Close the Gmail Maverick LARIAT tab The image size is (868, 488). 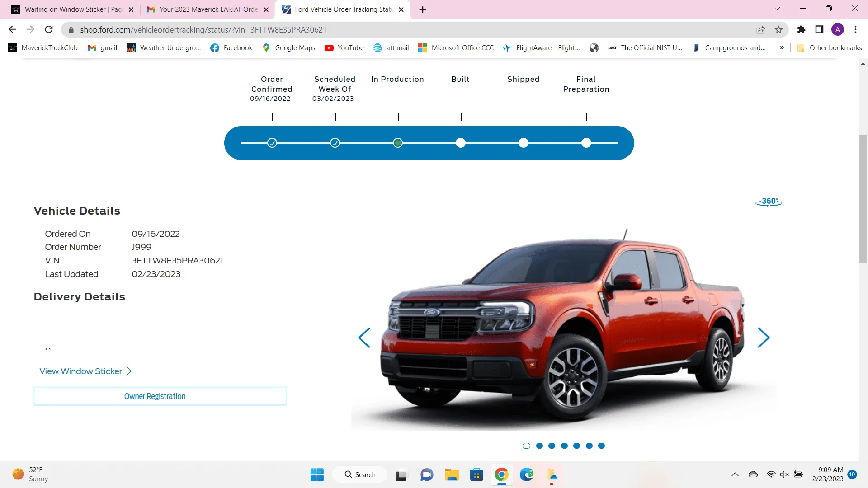pos(266,9)
